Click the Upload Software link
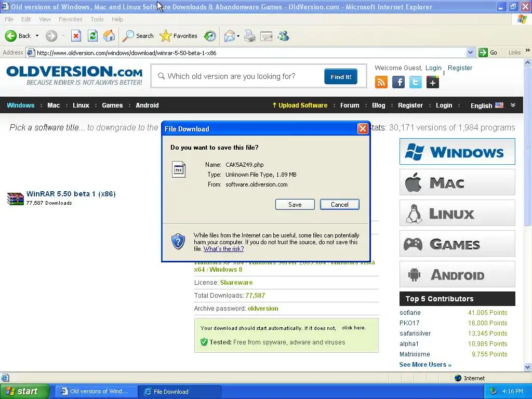This screenshot has height=399, width=532. (x=300, y=105)
